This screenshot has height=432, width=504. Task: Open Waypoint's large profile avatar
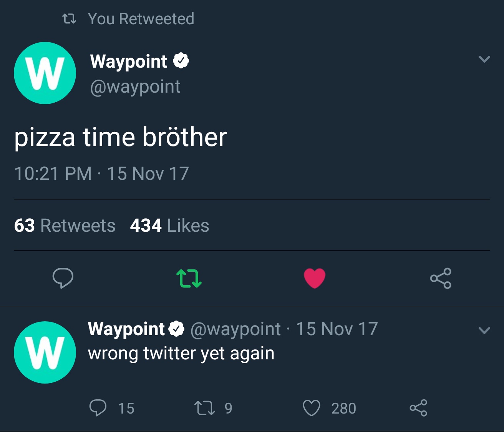click(x=45, y=73)
